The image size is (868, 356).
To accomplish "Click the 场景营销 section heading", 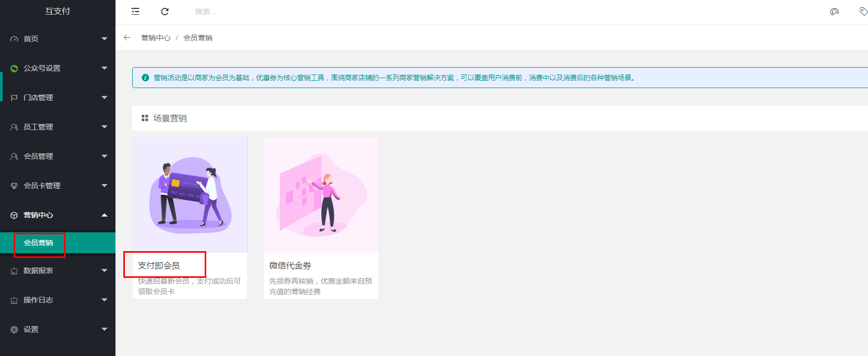I will [170, 118].
